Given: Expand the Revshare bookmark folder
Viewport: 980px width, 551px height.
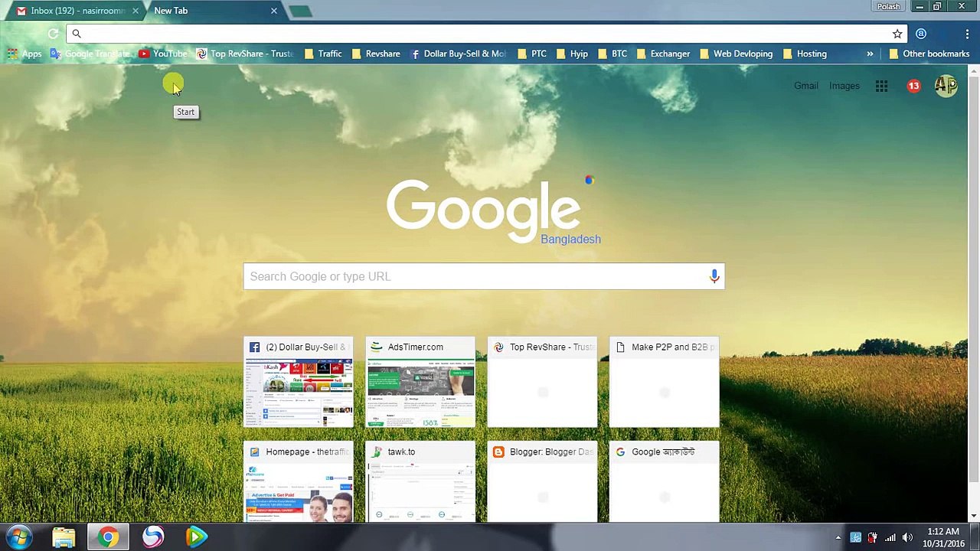Looking at the screenshot, I should pyautogui.click(x=375, y=54).
